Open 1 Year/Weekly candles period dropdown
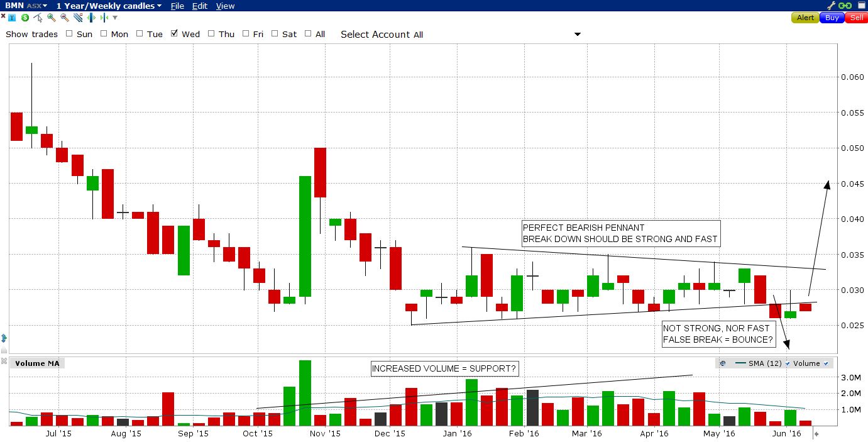The height and width of the screenshot is (442, 868). [x=109, y=6]
